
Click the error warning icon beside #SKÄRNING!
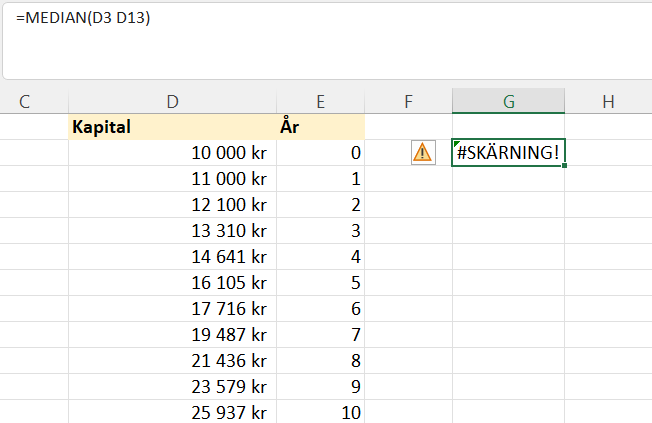coord(423,152)
